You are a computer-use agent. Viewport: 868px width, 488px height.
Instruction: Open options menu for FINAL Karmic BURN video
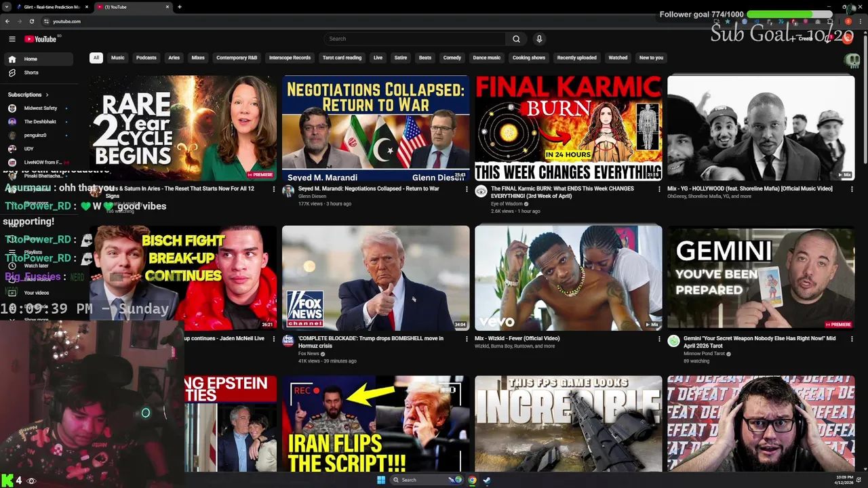[659, 189]
